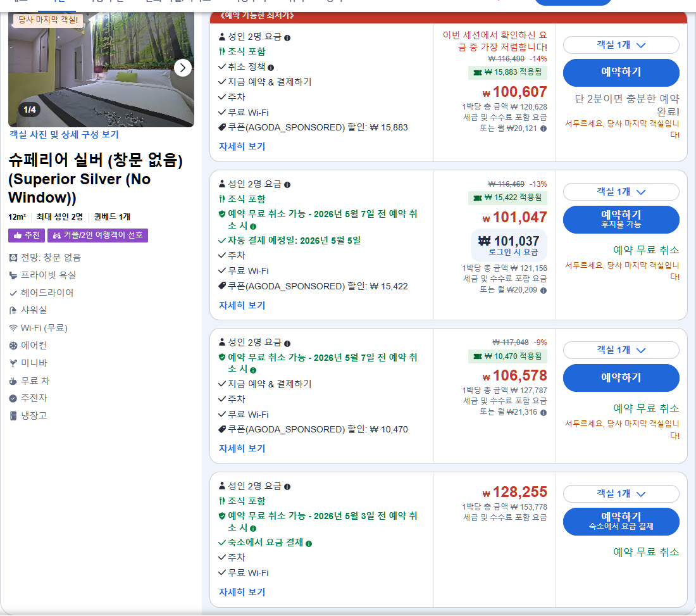Click the 헤어드라이어 amenity text
This screenshot has height=616, width=696.
pos(47,293)
